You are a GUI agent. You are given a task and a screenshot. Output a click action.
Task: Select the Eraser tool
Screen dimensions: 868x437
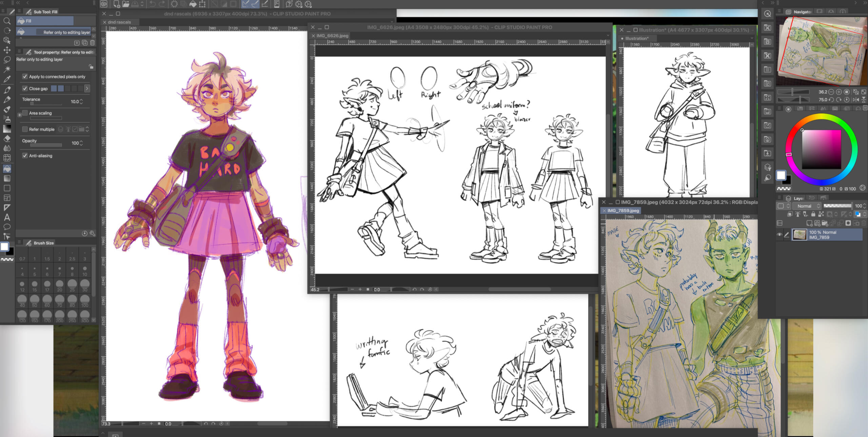coord(7,139)
